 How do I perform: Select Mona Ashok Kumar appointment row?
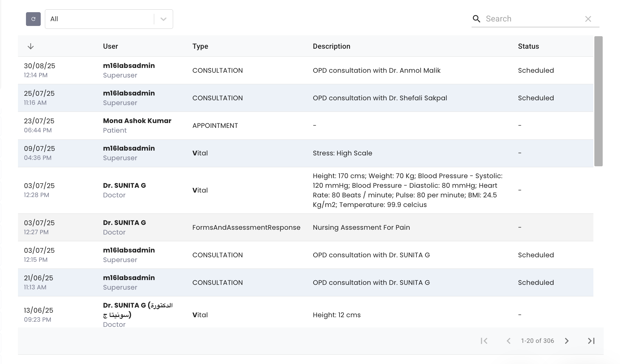pos(137,125)
